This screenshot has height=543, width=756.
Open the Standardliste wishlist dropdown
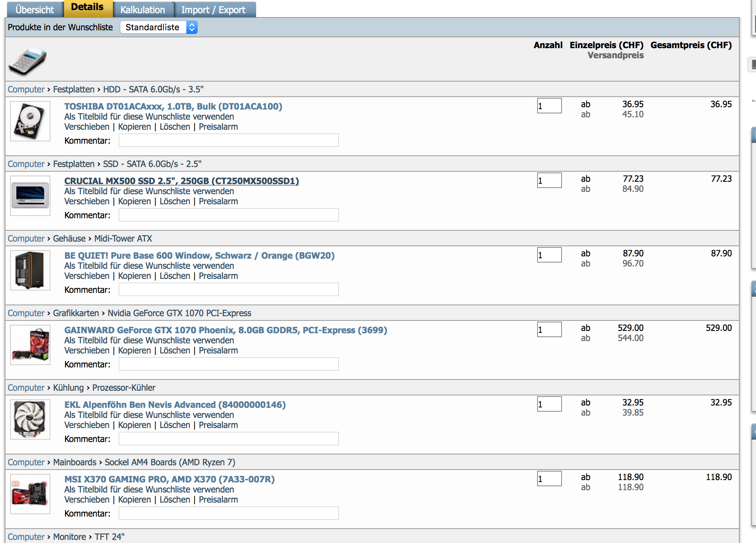click(x=159, y=27)
